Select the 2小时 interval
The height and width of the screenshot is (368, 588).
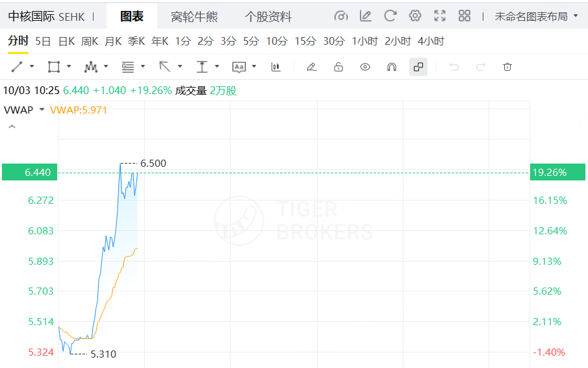click(x=398, y=41)
